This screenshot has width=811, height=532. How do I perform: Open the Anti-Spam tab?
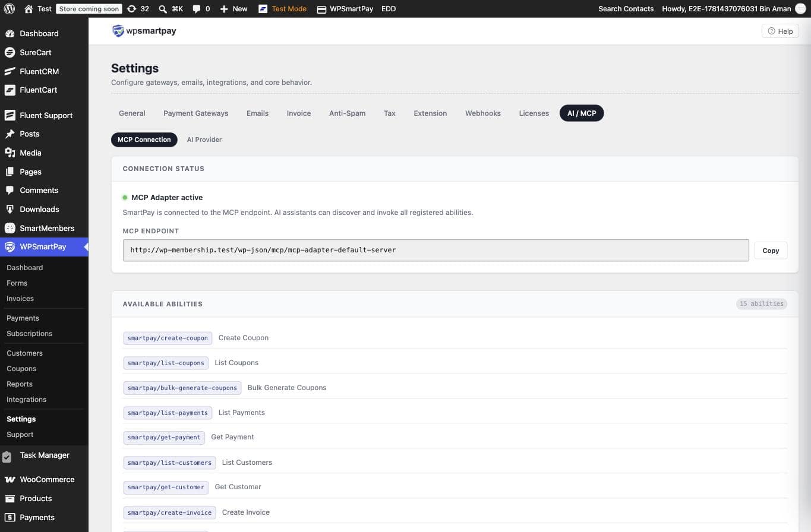pos(347,113)
